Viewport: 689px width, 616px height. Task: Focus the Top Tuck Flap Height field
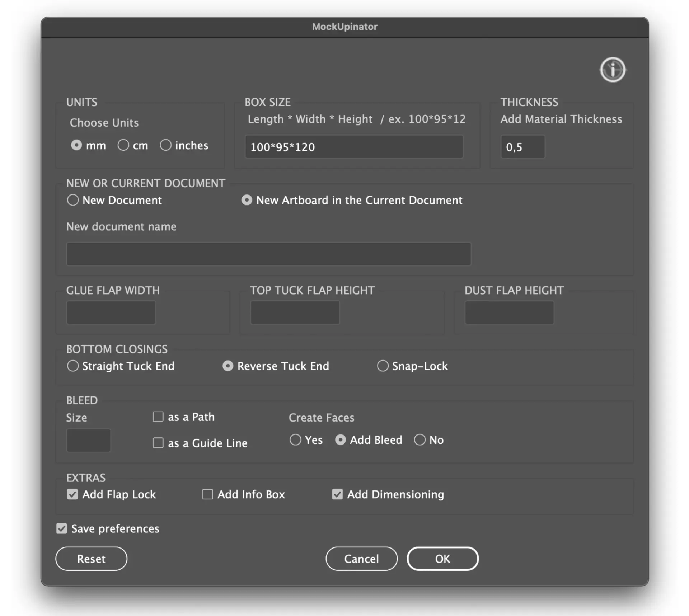point(295,312)
